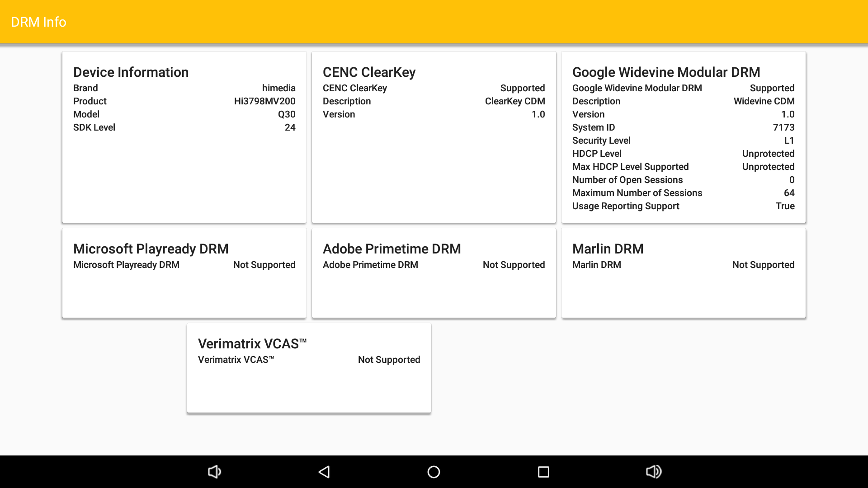Select the System ID value 7173

click(783, 127)
